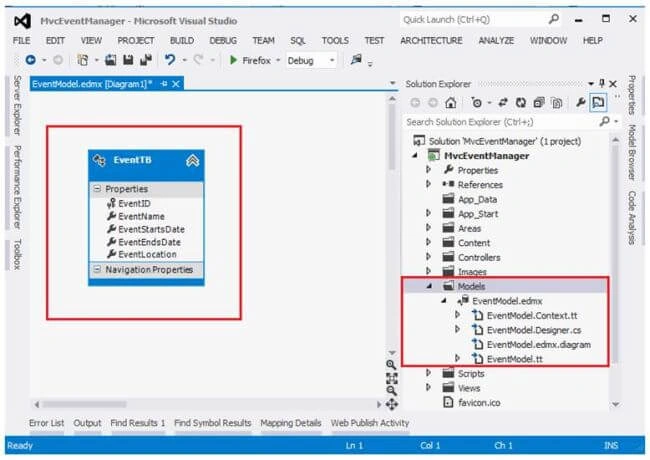Click the diagram Zoom Out magnifier icon

391,390
